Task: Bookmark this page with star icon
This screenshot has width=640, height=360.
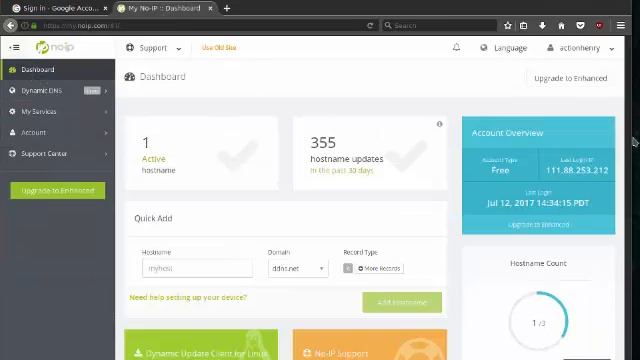Action: click(x=507, y=25)
